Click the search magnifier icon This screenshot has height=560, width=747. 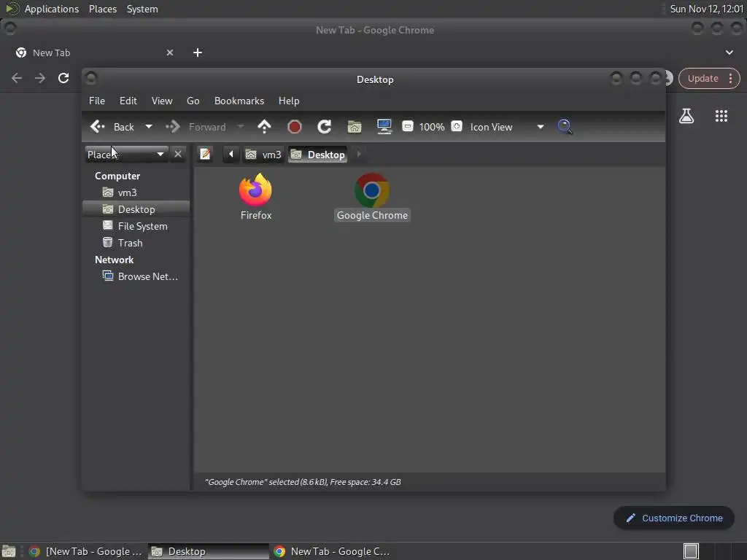click(x=565, y=127)
